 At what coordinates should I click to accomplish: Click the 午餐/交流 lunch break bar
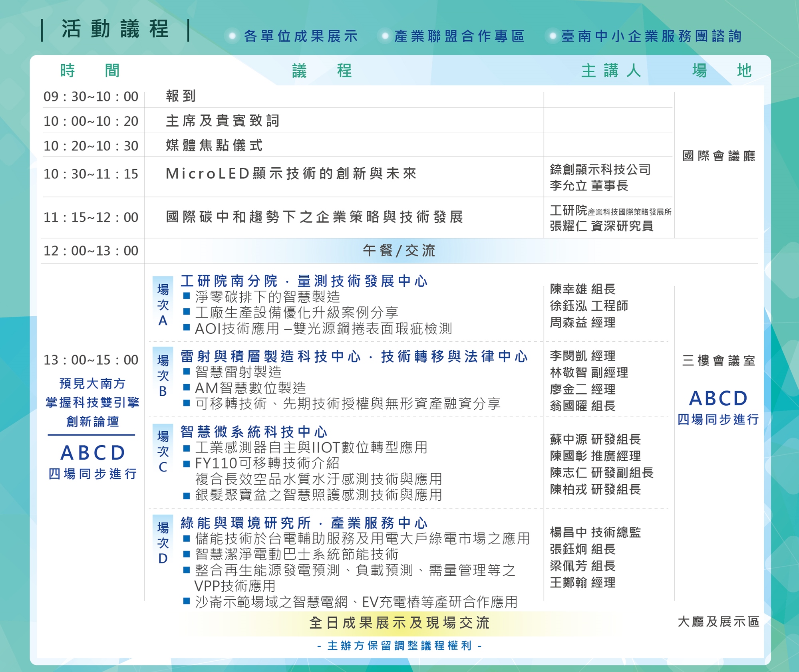(x=399, y=251)
